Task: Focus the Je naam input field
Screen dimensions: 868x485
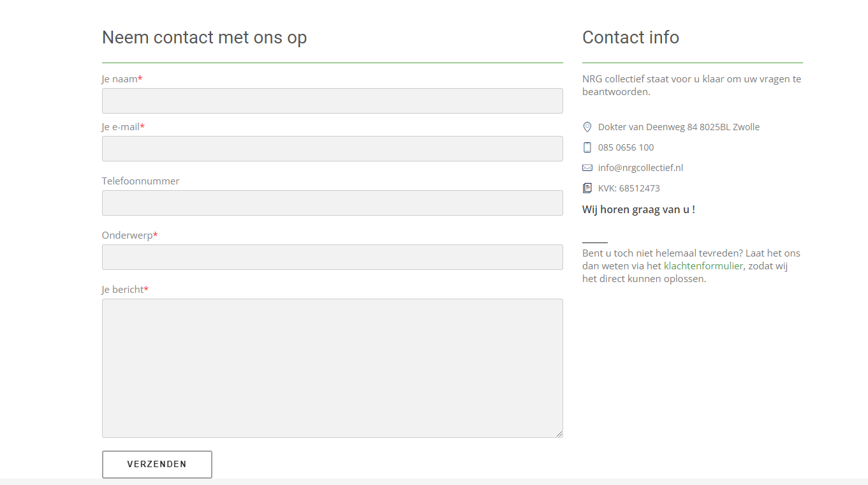Action: point(332,101)
